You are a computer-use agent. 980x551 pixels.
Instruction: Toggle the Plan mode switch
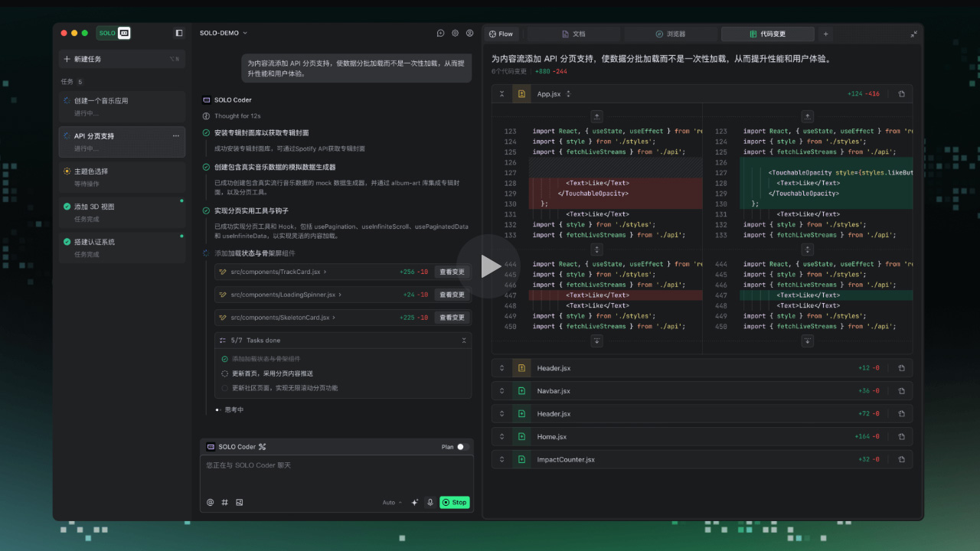coord(462,447)
